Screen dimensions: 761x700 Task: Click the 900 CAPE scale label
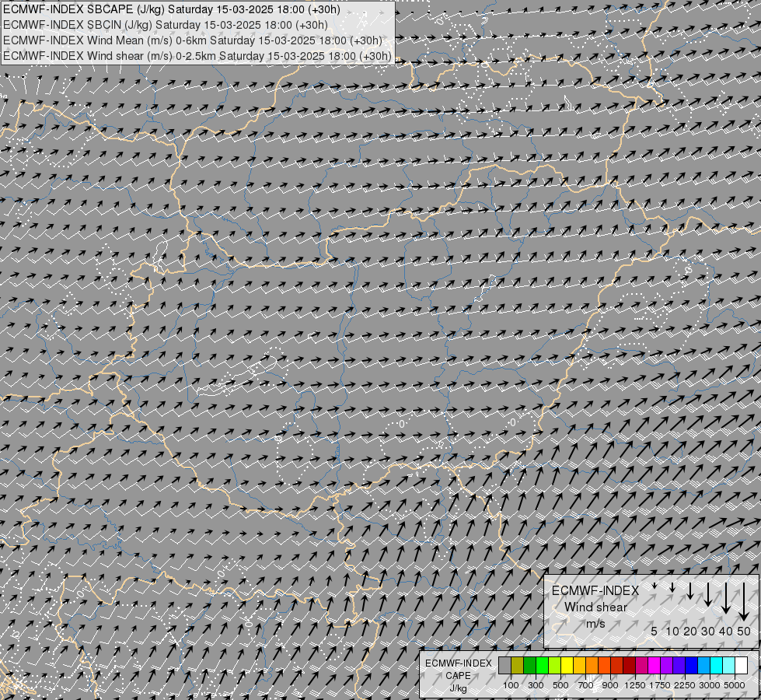(x=610, y=685)
